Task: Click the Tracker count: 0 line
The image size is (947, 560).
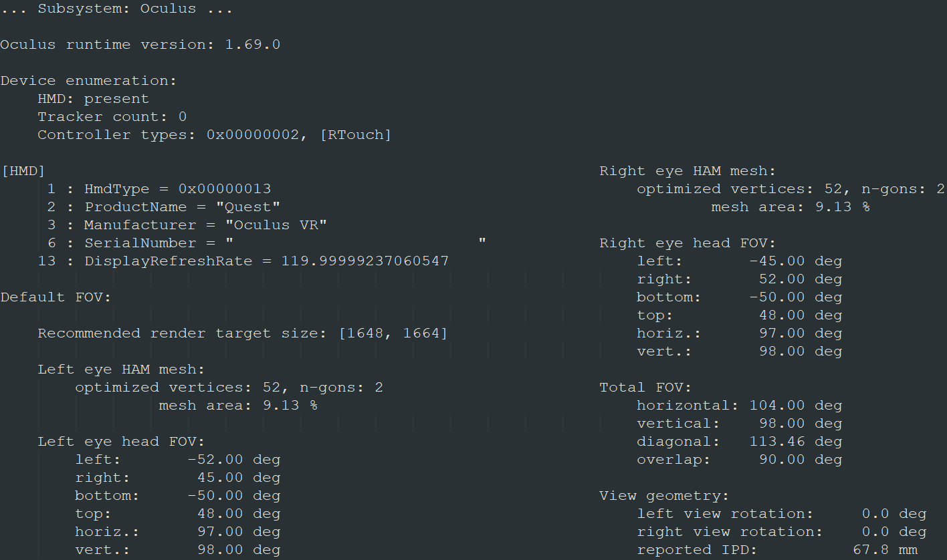Action: [x=112, y=117]
